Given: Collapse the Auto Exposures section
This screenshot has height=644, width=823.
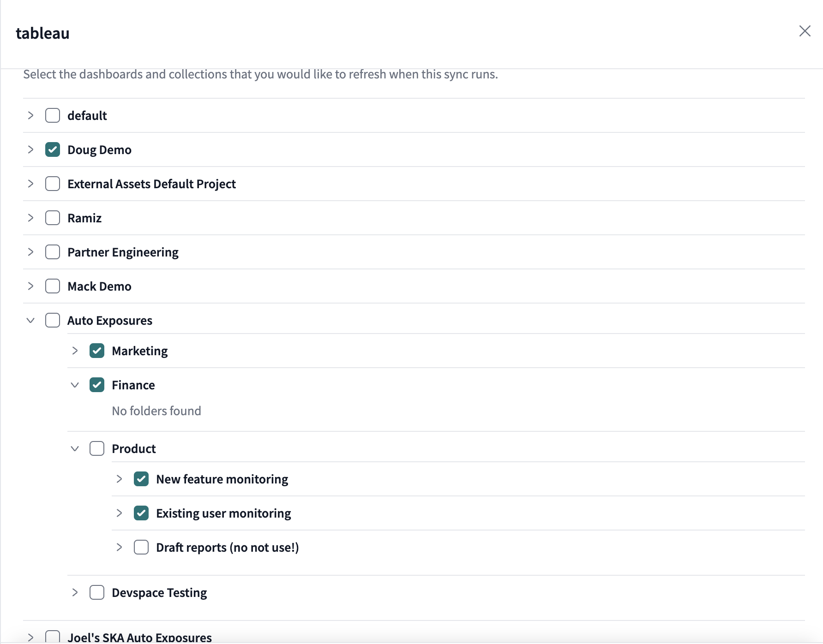Looking at the screenshot, I should (x=30, y=320).
